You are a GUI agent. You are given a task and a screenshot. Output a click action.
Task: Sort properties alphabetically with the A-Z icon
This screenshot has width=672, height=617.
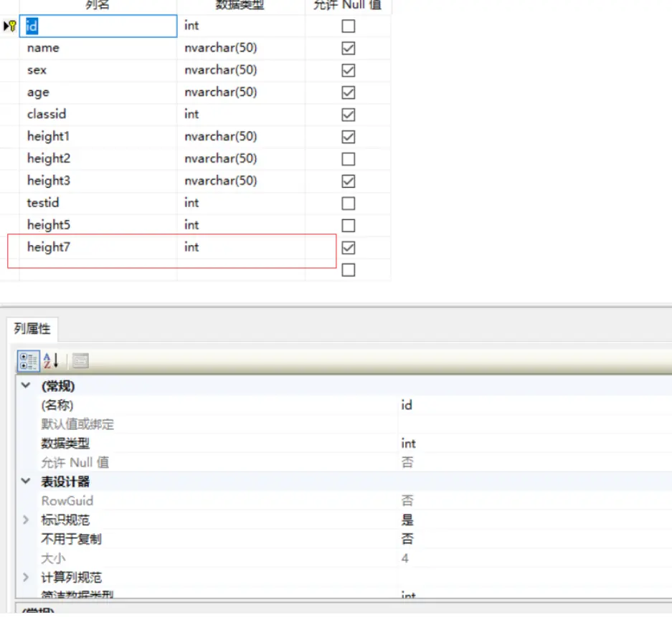(51, 361)
